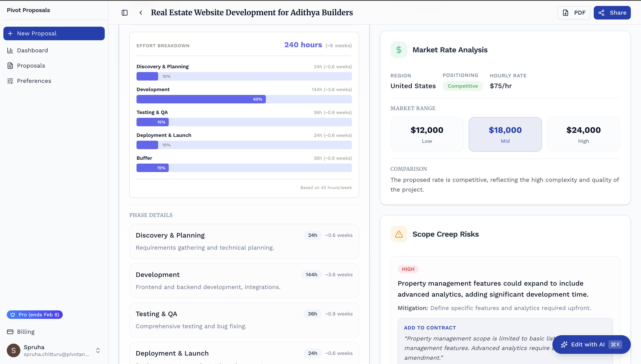Image resolution: width=641 pixels, height=364 pixels.
Task: Click the Billing card icon
Action: 10,332
